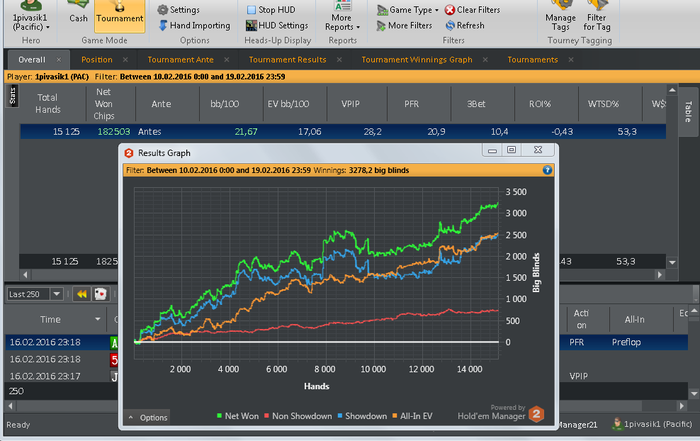Click the 3Bet column header
This screenshot has height=441, width=700.
pyautogui.click(x=476, y=104)
